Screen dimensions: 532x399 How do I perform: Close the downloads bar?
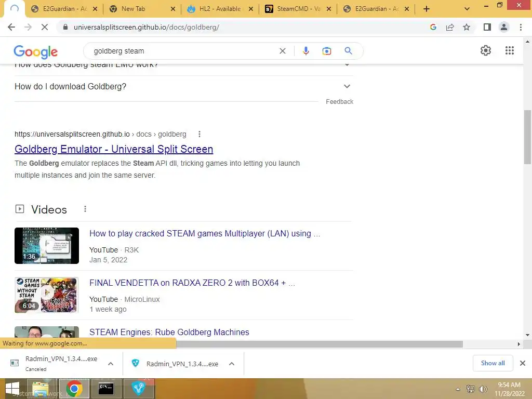coord(523,363)
